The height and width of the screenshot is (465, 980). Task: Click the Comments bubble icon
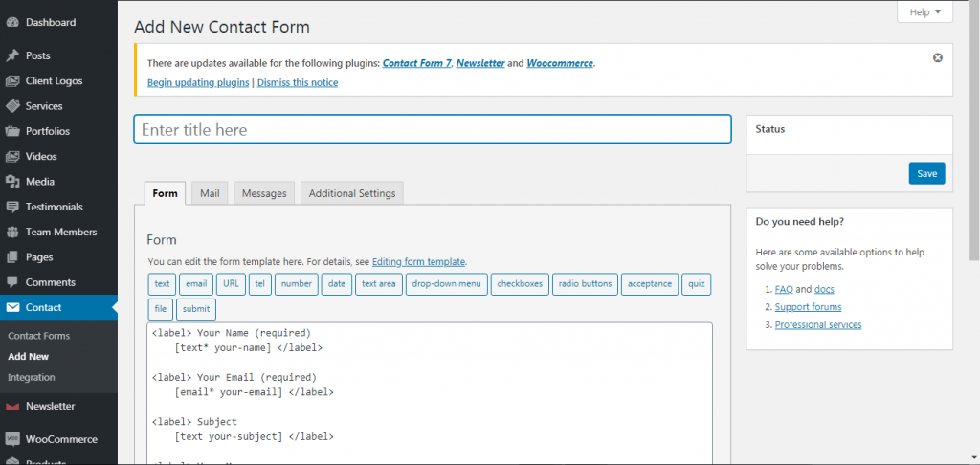pyautogui.click(x=12, y=282)
